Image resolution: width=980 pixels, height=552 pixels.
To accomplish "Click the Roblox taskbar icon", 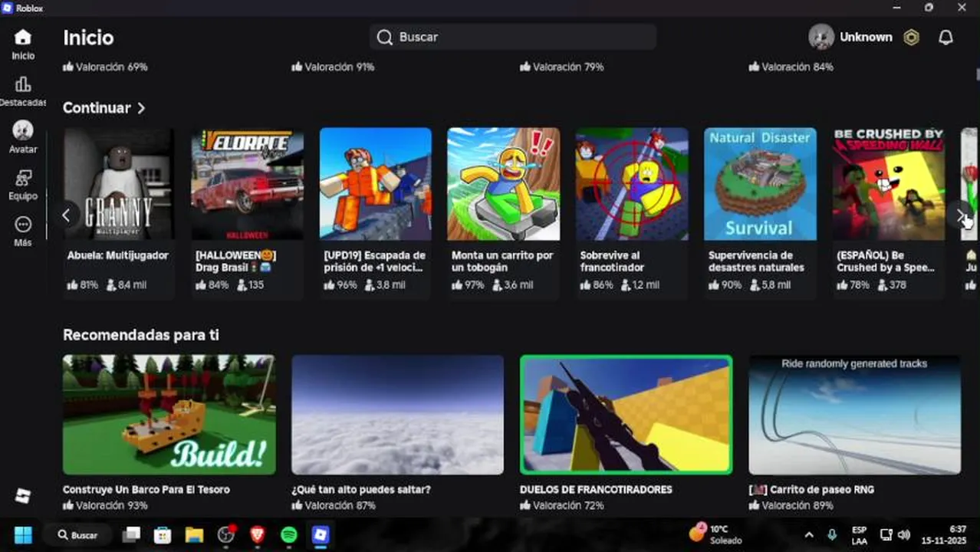I will pyautogui.click(x=321, y=534).
